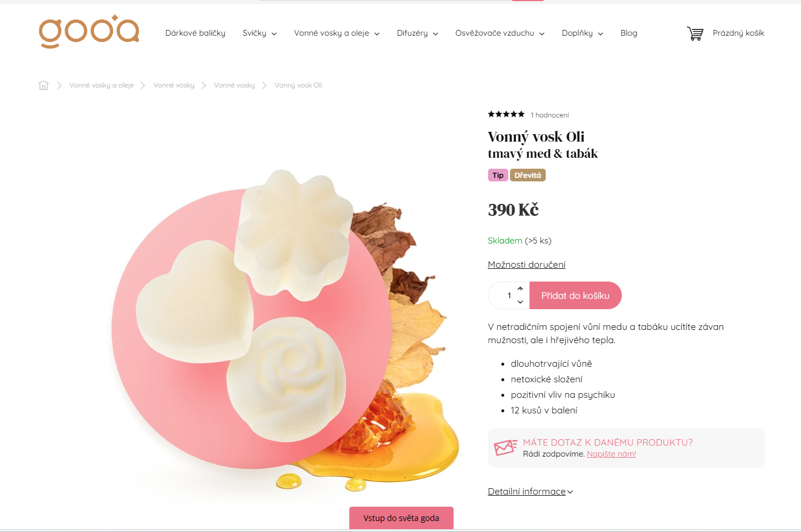Open Možnosti doručení link

[x=527, y=265]
